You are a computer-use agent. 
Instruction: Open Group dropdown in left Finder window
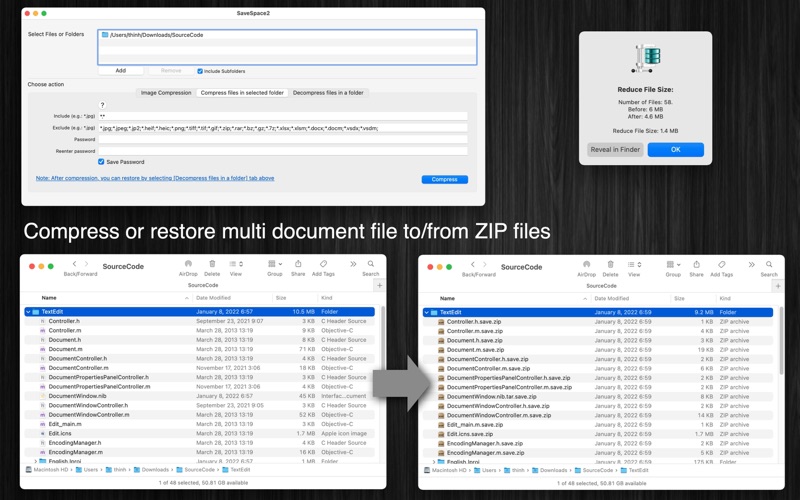[274, 264]
